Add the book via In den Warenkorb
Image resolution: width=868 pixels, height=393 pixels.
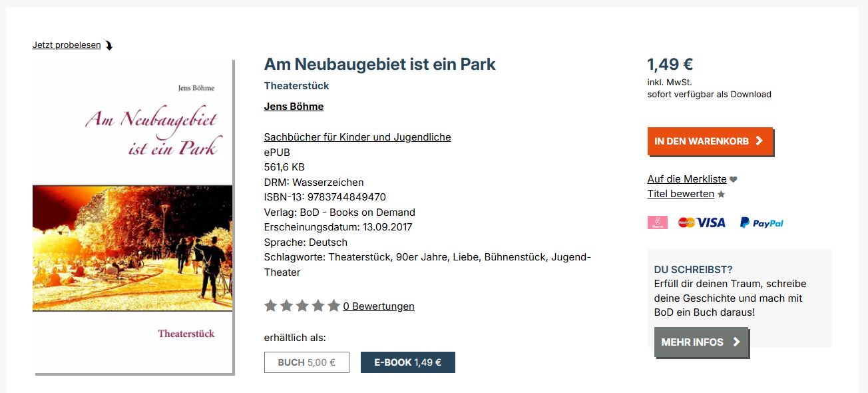(710, 141)
